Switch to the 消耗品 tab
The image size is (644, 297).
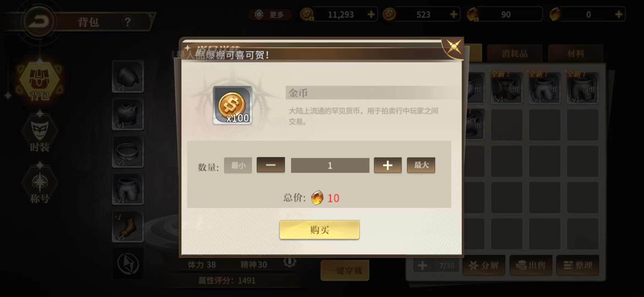(x=515, y=53)
